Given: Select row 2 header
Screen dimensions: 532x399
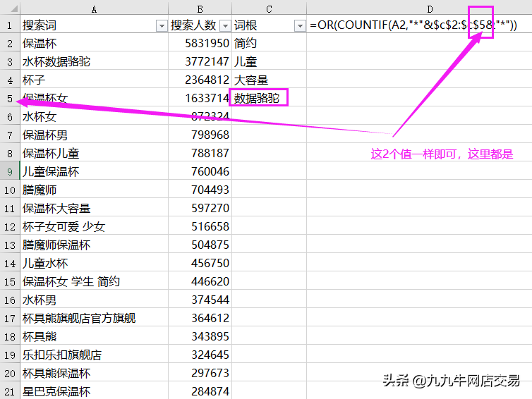Looking at the screenshot, I should pos(10,44).
